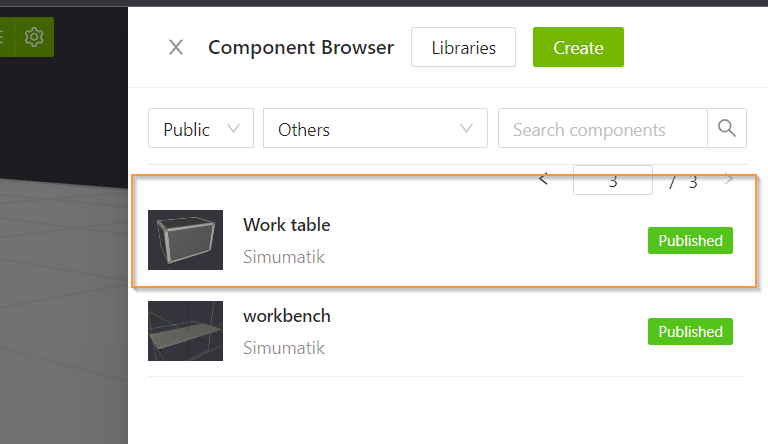Click the green Create button
The image size is (768, 444).
pos(578,48)
